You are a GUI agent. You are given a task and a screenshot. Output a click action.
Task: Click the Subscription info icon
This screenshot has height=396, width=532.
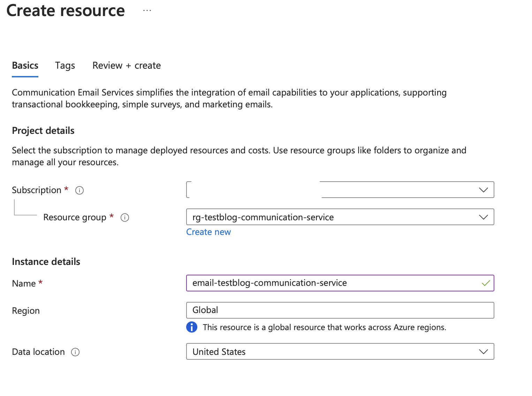[x=79, y=190]
